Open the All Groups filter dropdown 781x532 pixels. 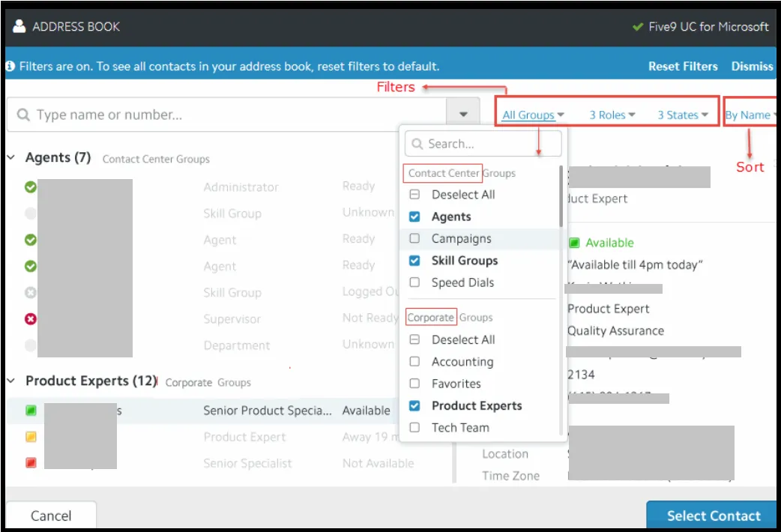(533, 115)
